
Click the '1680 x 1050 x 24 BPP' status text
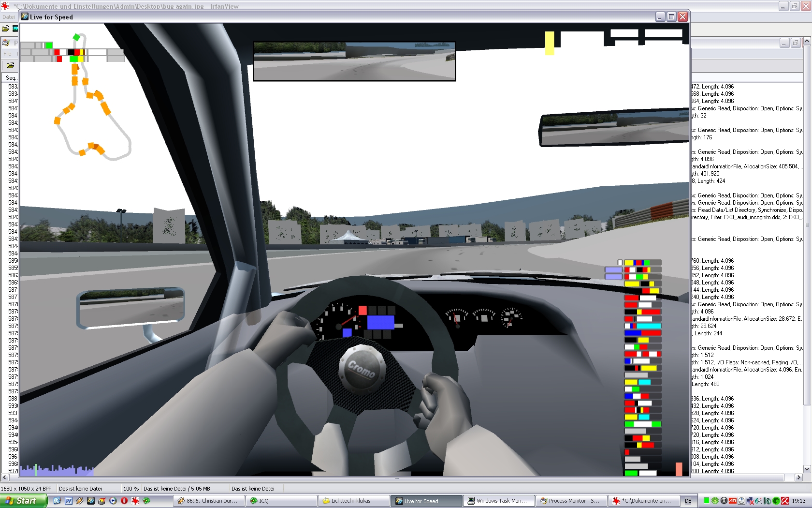[26, 489]
